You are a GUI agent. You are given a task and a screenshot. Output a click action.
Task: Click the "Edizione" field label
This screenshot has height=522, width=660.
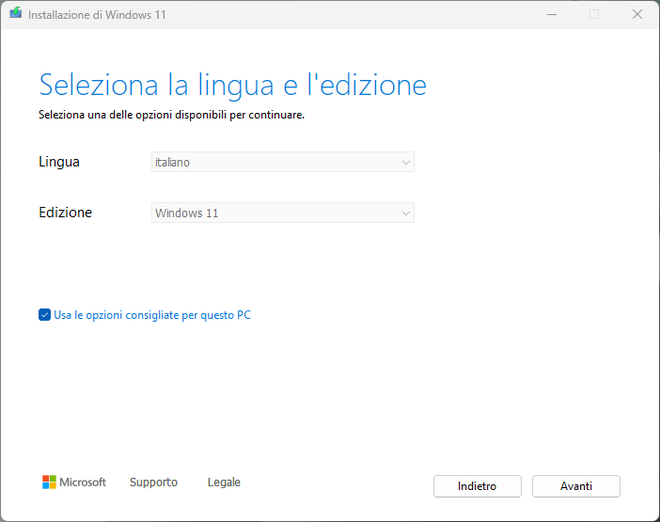click(x=65, y=212)
